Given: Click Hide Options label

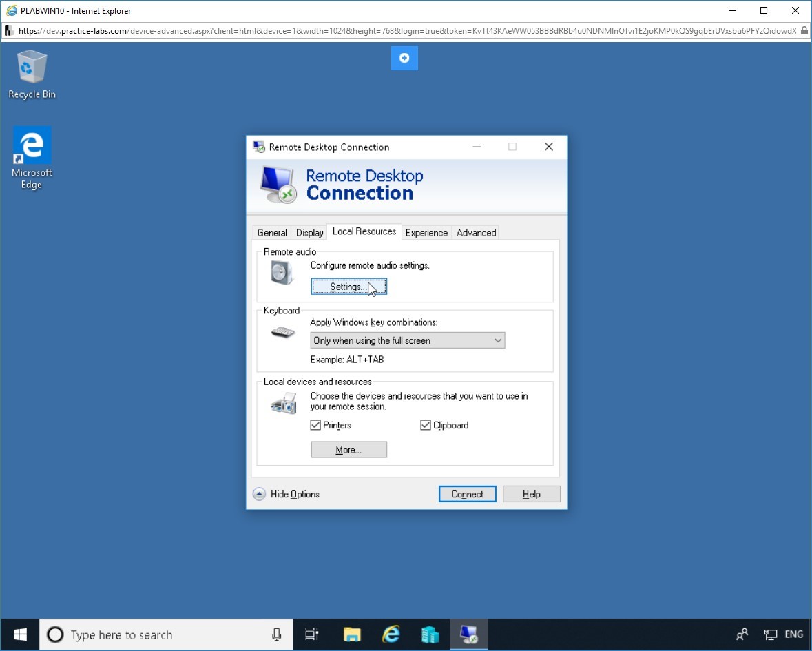Looking at the screenshot, I should click(x=295, y=494).
